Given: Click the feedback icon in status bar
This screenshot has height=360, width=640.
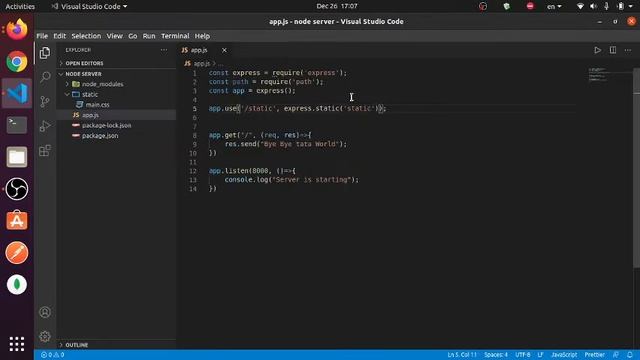Looking at the screenshot, I should (616, 355).
